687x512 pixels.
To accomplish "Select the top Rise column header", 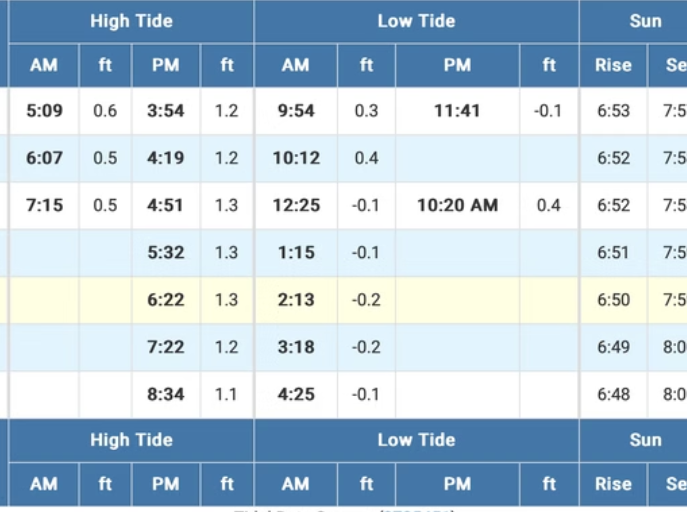I will coord(613,66).
